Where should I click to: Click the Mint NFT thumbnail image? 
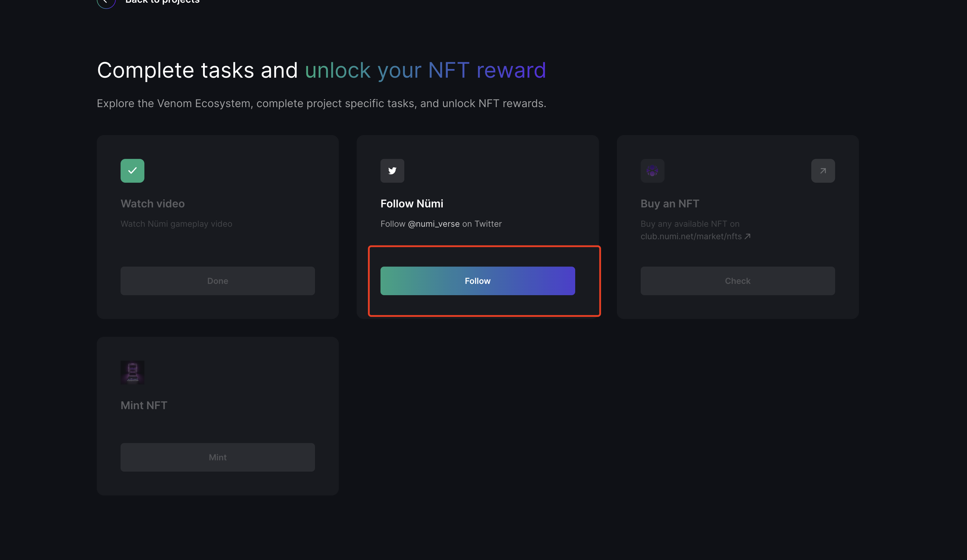pos(132,372)
